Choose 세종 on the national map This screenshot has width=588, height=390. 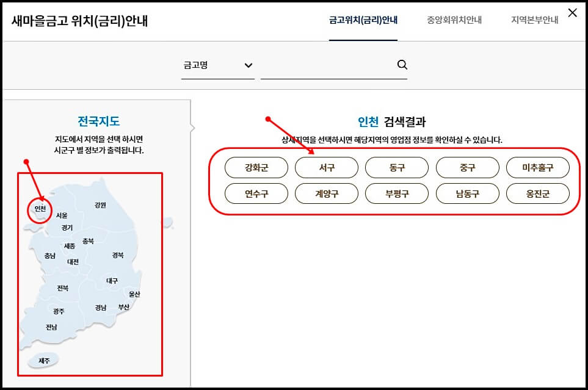[70, 246]
